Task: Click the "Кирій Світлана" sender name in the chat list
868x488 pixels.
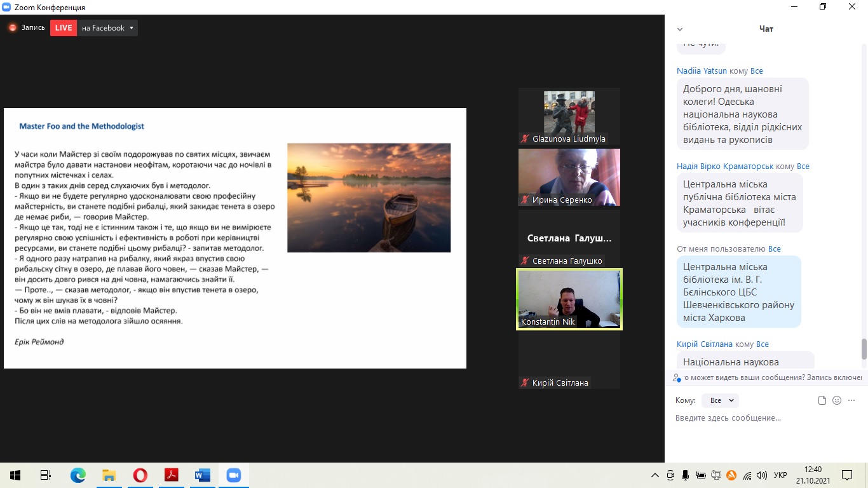Action: click(705, 344)
